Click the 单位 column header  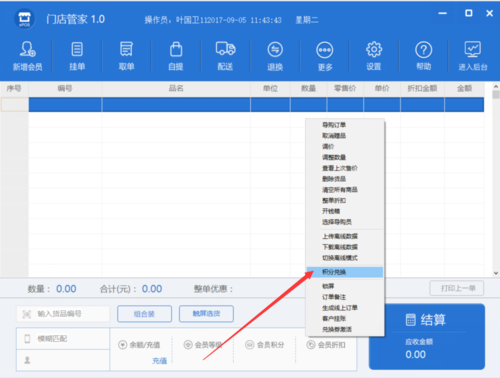click(270, 88)
